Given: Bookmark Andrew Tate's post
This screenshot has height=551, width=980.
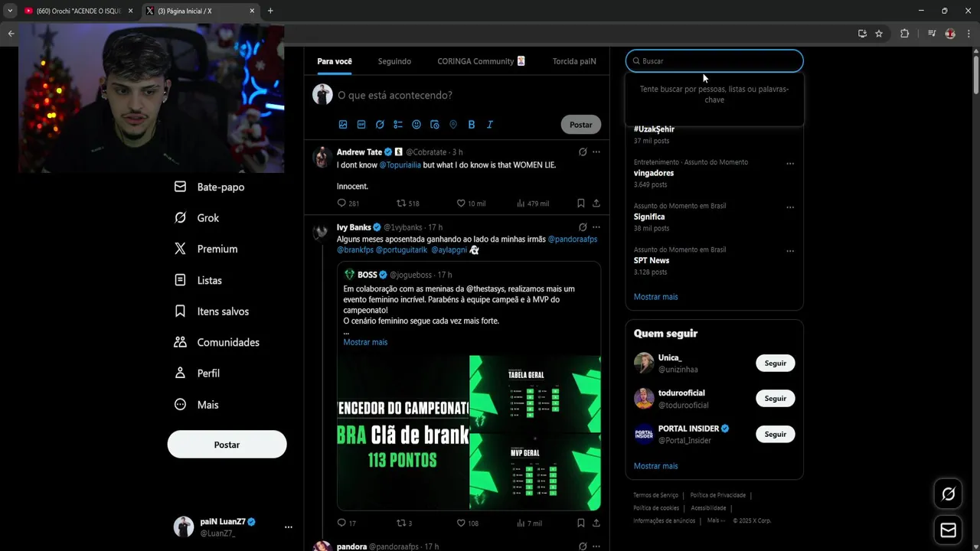Looking at the screenshot, I should (581, 204).
